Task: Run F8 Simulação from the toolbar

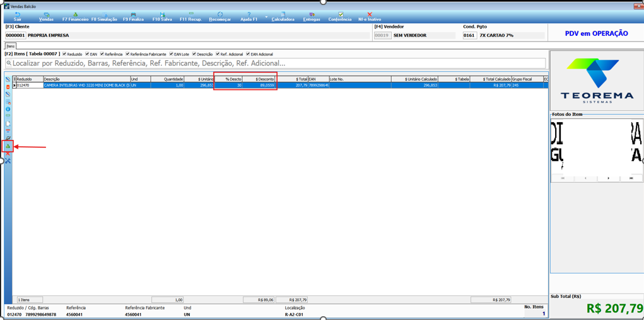Action: [104, 16]
